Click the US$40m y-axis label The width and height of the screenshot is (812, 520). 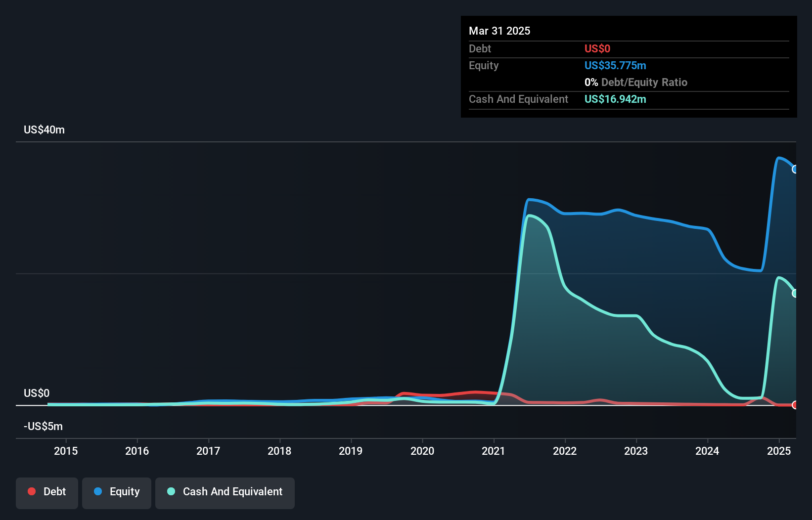coord(45,130)
